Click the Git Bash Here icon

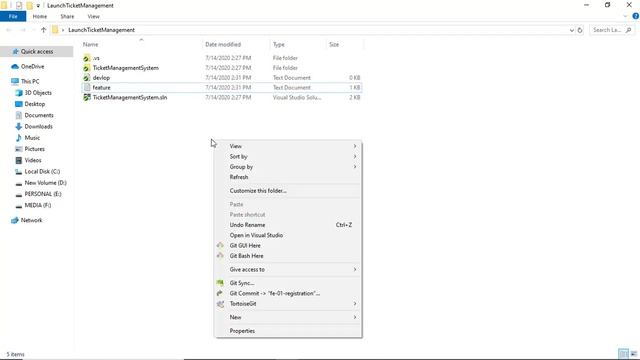tap(220, 256)
